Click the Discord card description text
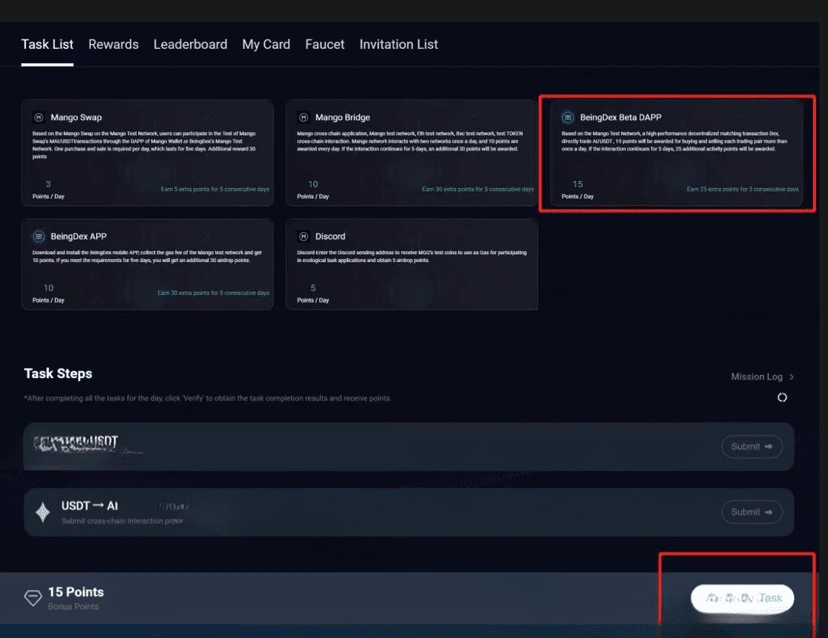 (412, 256)
